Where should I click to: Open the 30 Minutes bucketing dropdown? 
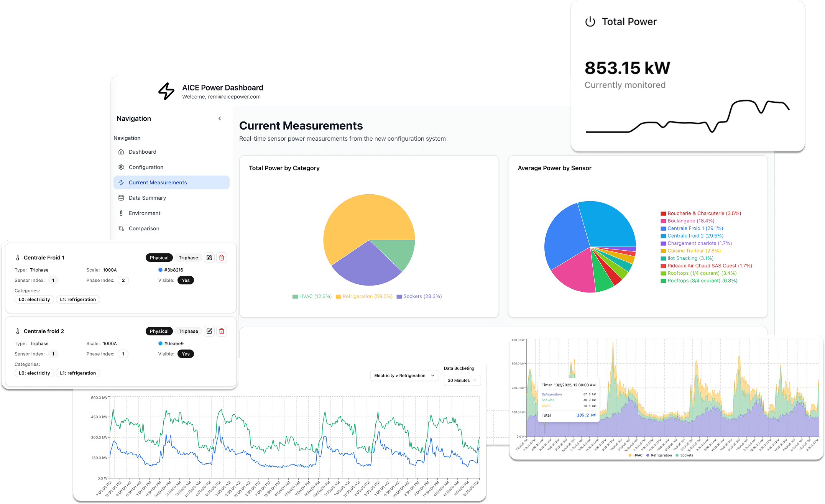coord(462,380)
